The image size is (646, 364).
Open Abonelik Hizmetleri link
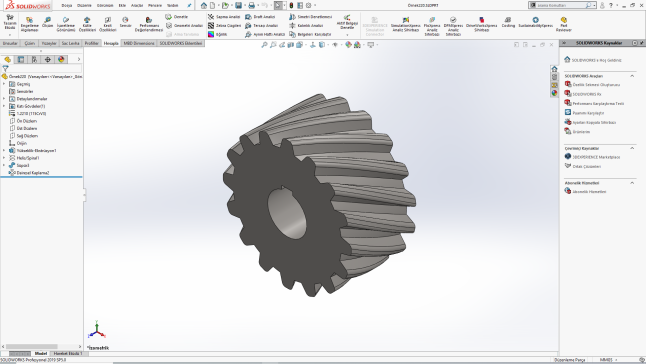(x=589, y=191)
